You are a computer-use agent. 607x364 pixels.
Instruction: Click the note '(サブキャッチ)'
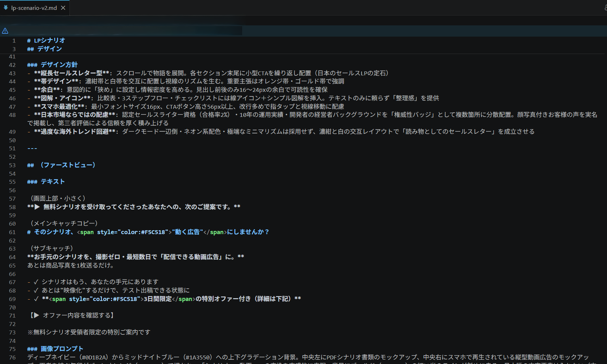tap(51, 249)
